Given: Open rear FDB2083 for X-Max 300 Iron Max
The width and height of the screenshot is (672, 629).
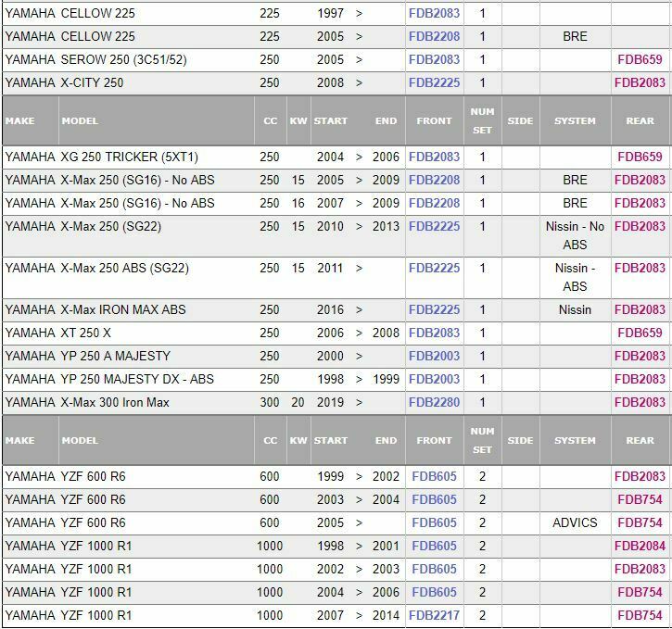Looking at the screenshot, I should click(640, 402).
